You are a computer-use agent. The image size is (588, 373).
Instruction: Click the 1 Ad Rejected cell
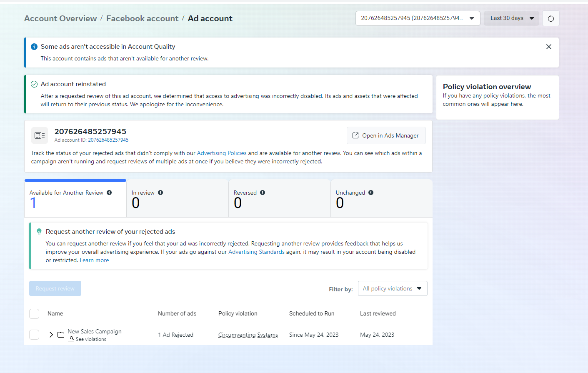click(175, 335)
